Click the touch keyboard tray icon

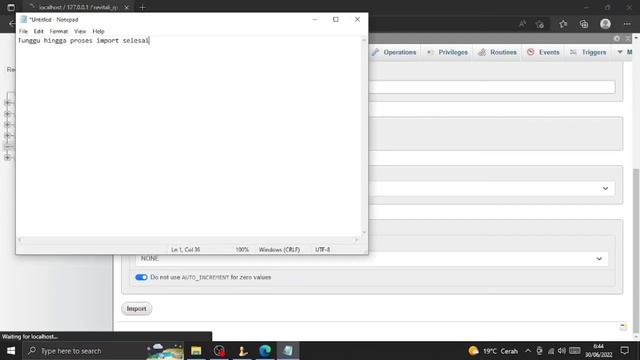(x=575, y=351)
